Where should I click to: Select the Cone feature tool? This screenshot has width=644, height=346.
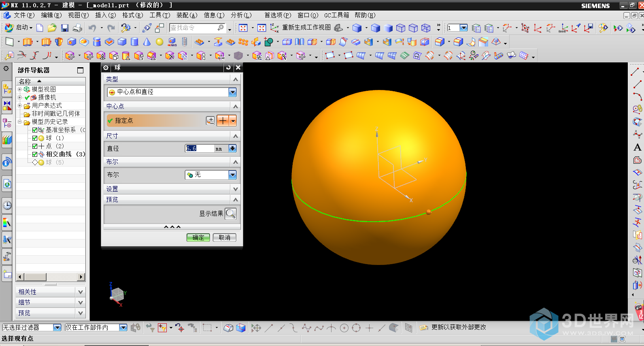(147, 42)
